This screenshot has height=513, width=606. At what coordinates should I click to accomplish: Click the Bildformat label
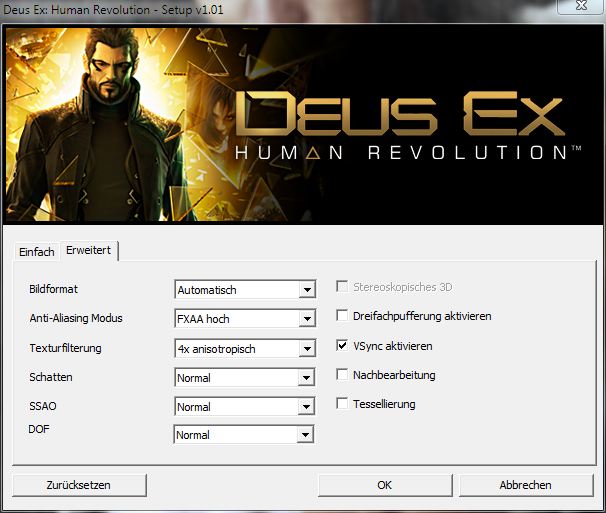tap(53, 289)
